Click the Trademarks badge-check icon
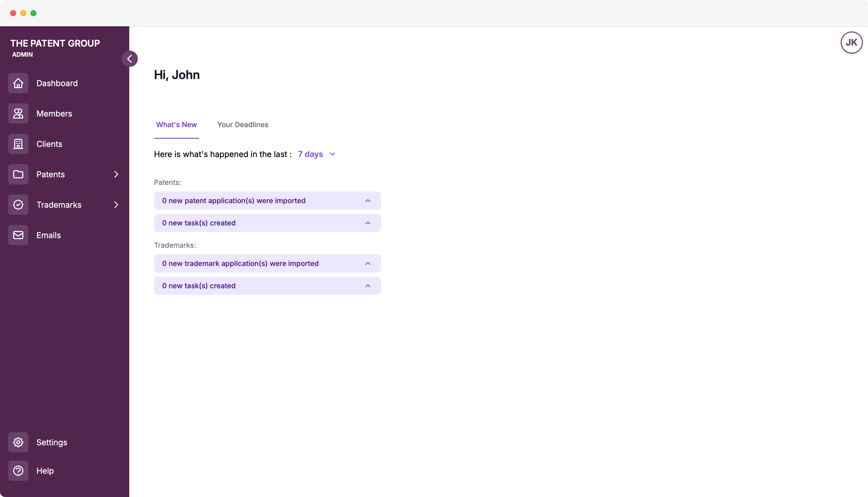This screenshot has width=868, height=497. (x=18, y=205)
